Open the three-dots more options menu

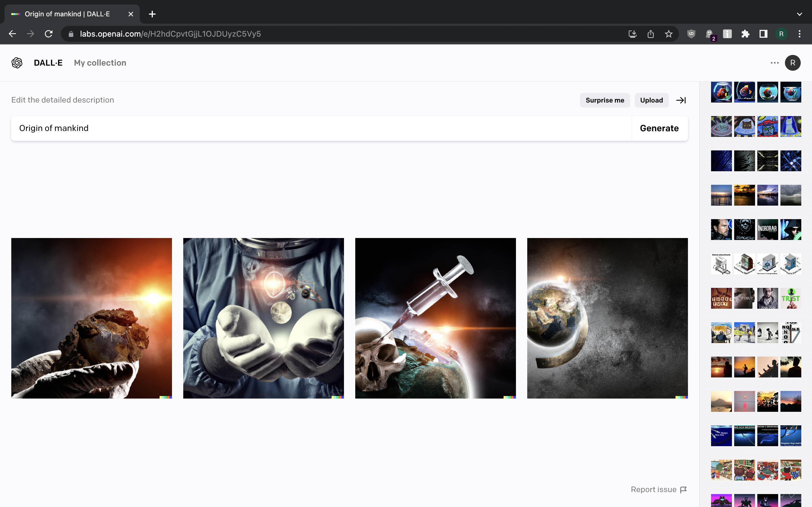[775, 63]
